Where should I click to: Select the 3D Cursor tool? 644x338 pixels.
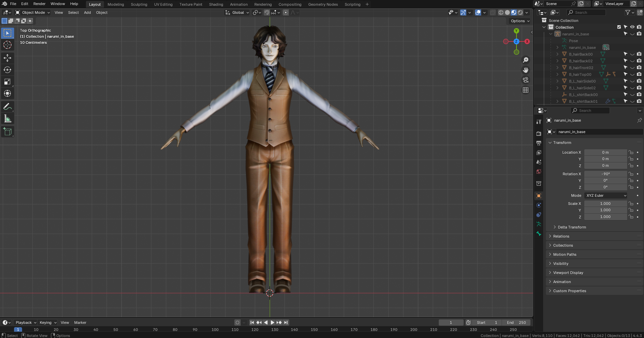(7, 45)
